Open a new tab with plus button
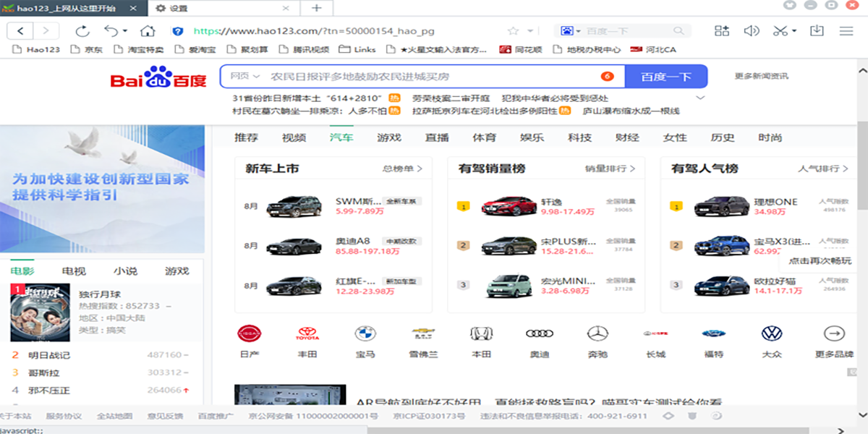This screenshot has width=868, height=434. [x=316, y=8]
